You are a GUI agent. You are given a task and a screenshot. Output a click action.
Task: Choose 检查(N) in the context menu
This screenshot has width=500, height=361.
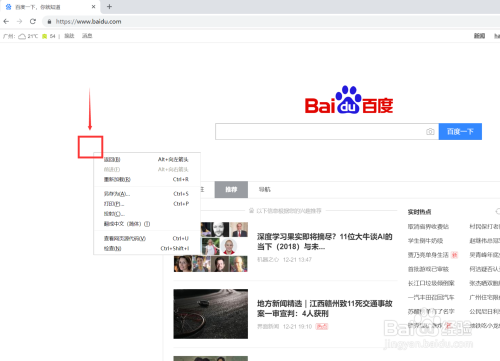(147, 248)
